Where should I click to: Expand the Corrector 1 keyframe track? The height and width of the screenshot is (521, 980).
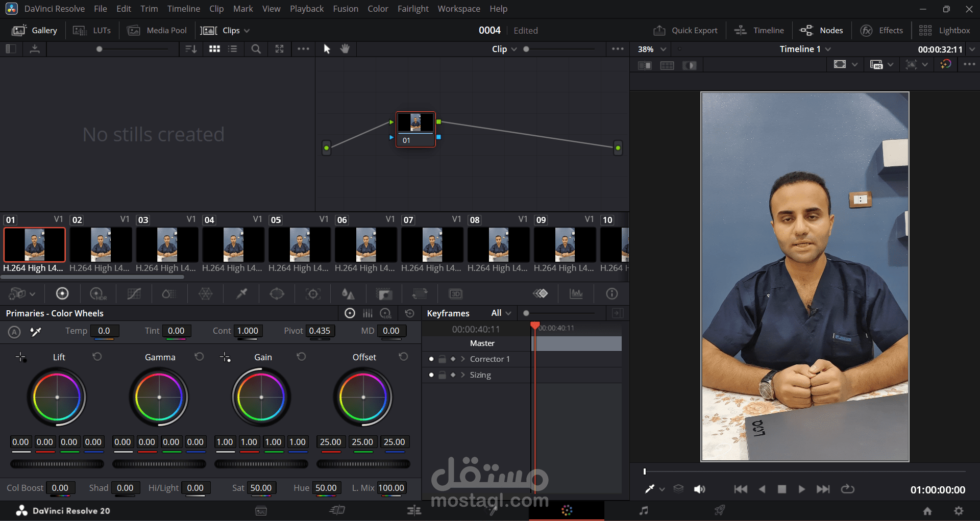pos(462,359)
